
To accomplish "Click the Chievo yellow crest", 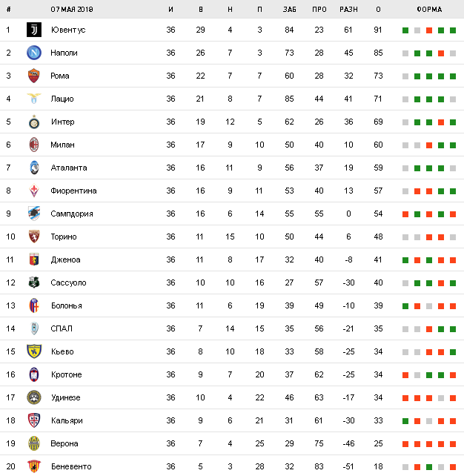I will (34, 351).
